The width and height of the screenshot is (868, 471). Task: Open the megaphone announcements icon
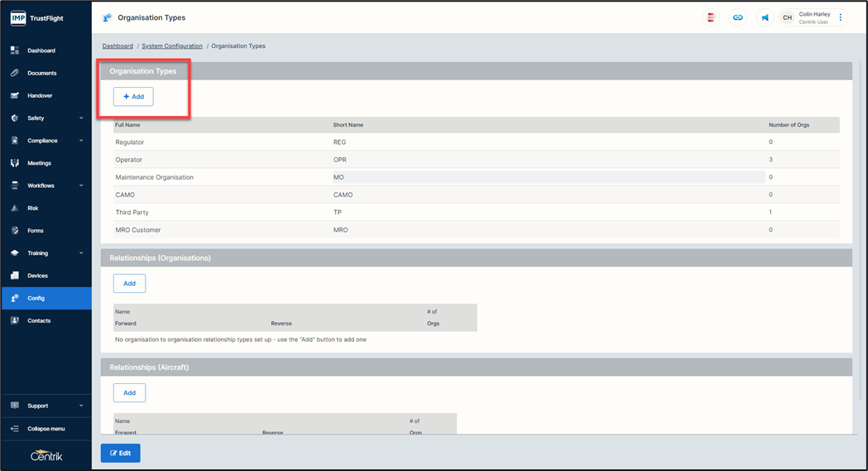point(765,17)
